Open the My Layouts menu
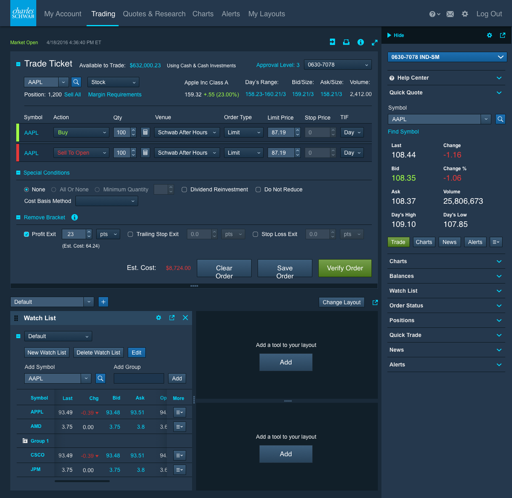The width and height of the screenshot is (512, 498). 267,14
